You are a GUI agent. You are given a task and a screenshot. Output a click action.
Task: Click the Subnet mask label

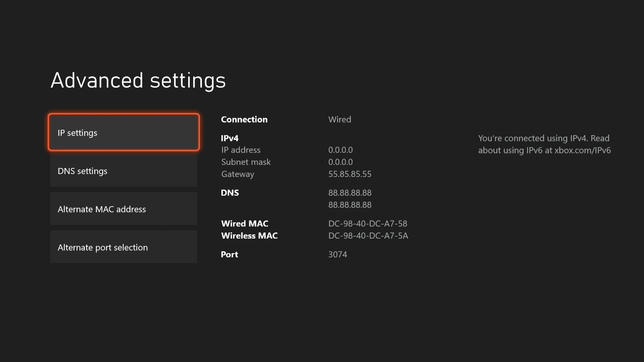click(x=246, y=162)
